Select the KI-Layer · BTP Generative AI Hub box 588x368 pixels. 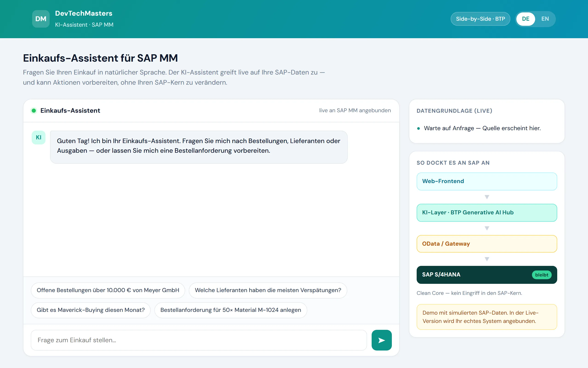(x=487, y=213)
